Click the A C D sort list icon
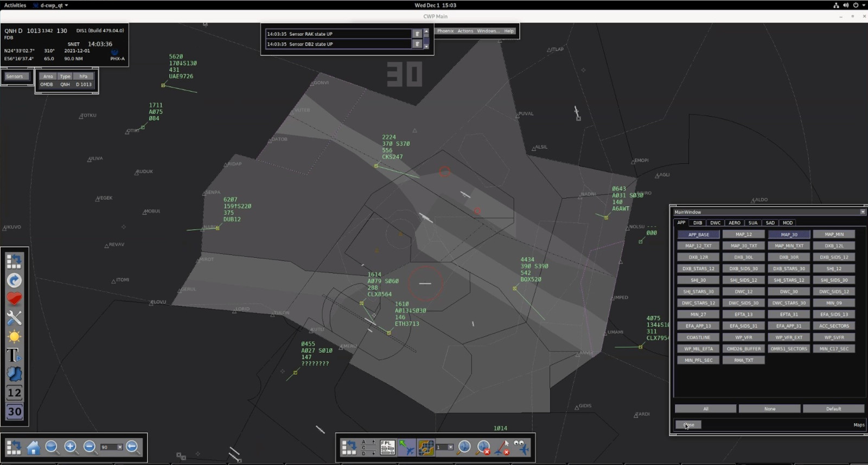 pos(368,447)
